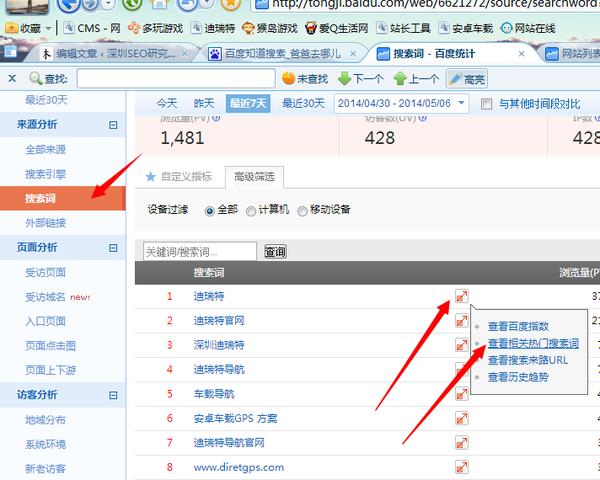Open 全部来源 in the sidebar

[46, 149]
